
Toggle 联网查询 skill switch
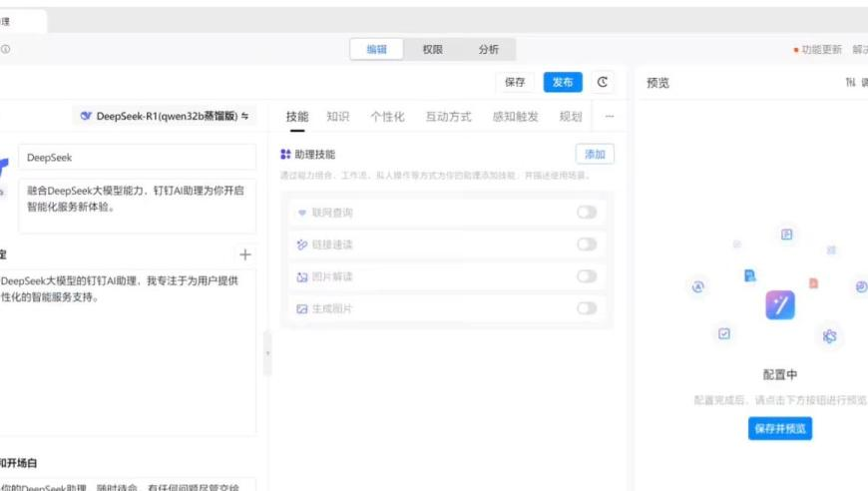click(587, 212)
